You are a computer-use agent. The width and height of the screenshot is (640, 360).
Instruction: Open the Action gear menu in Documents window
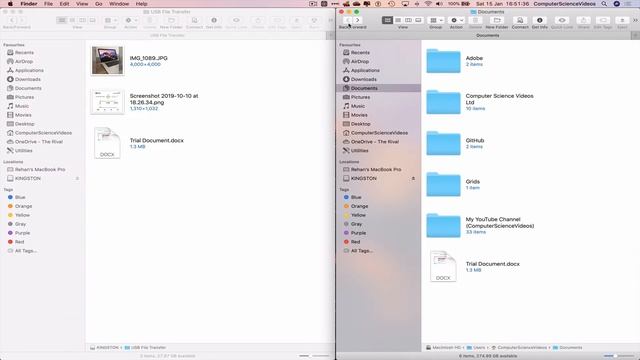click(456, 20)
